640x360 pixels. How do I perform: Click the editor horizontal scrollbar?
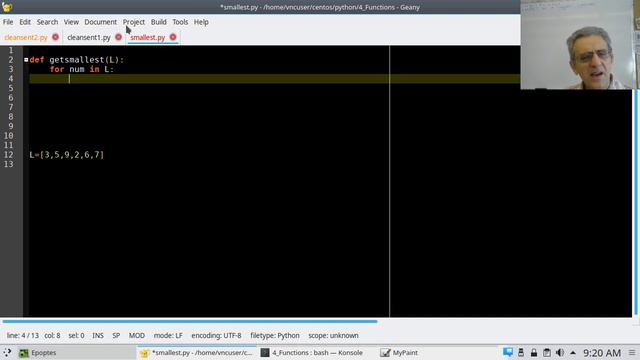[x=190, y=322]
